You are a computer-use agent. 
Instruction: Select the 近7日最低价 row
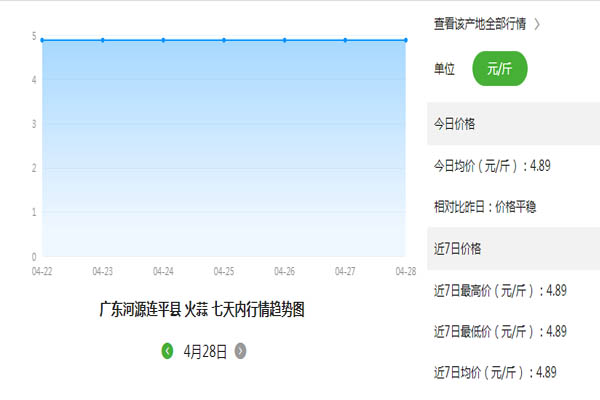coord(500,331)
